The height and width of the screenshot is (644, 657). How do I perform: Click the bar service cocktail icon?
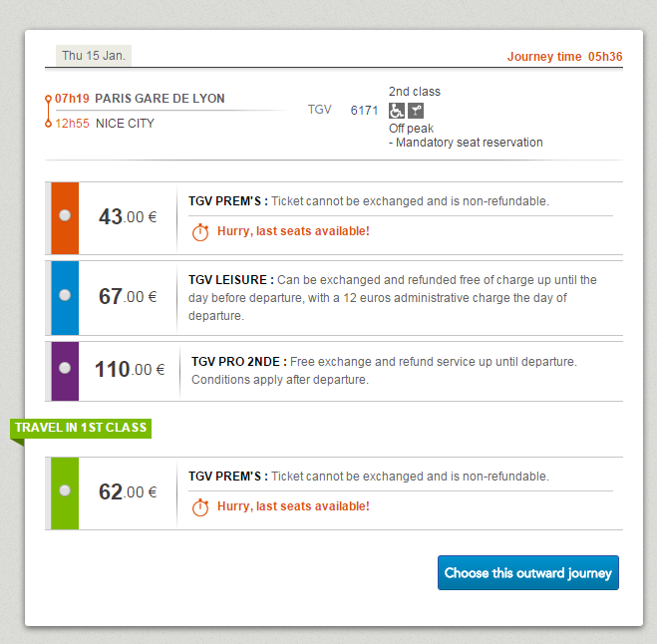(416, 112)
